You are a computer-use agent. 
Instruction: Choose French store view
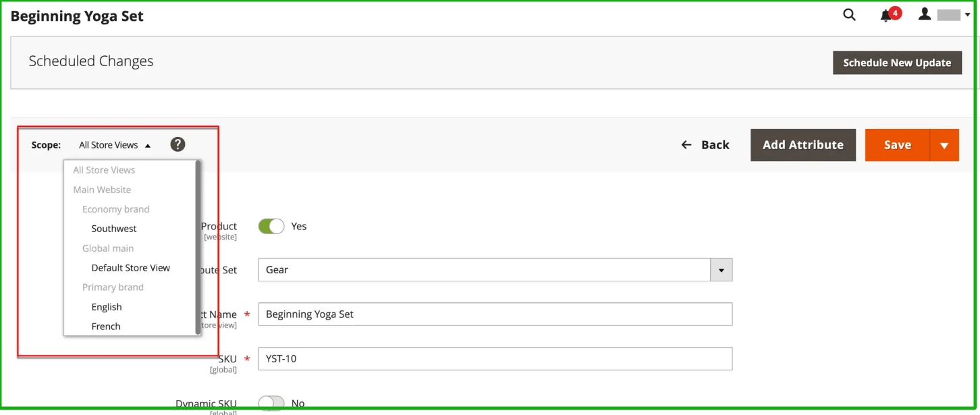[x=106, y=327]
